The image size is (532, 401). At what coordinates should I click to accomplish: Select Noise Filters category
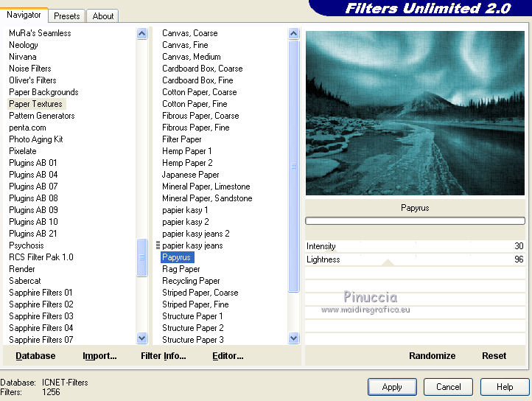point(30,69)
